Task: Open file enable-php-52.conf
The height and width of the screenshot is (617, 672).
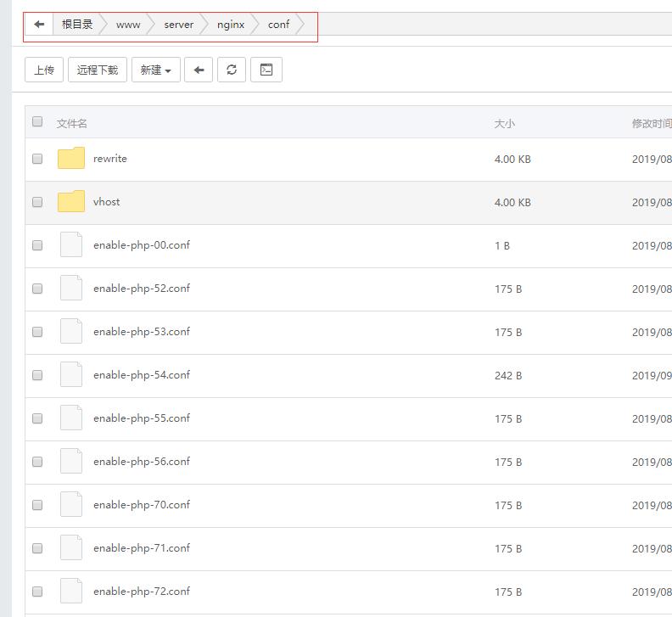Action: tap(142, 289)
